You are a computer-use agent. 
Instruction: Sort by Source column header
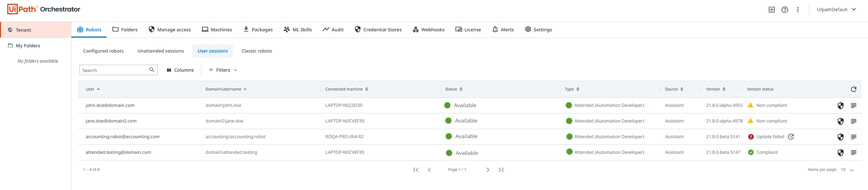674,89
